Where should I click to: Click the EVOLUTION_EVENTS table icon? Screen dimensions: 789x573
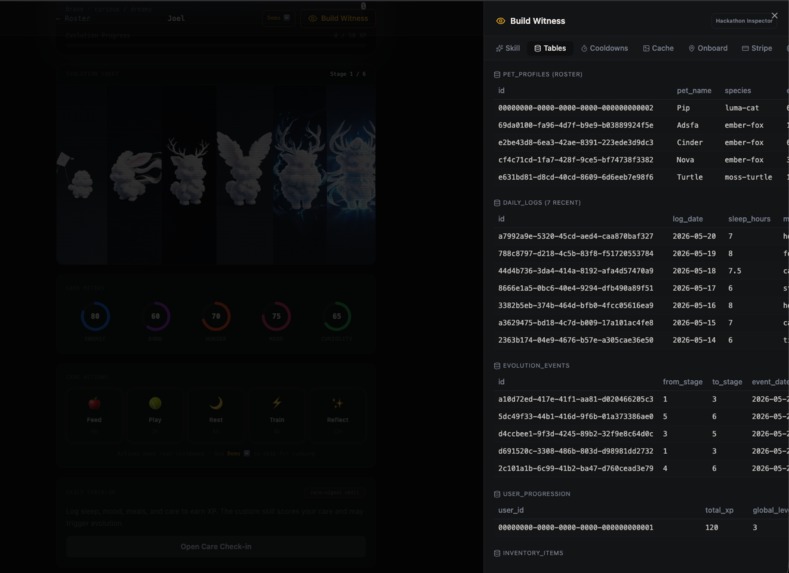click(497, 366)
